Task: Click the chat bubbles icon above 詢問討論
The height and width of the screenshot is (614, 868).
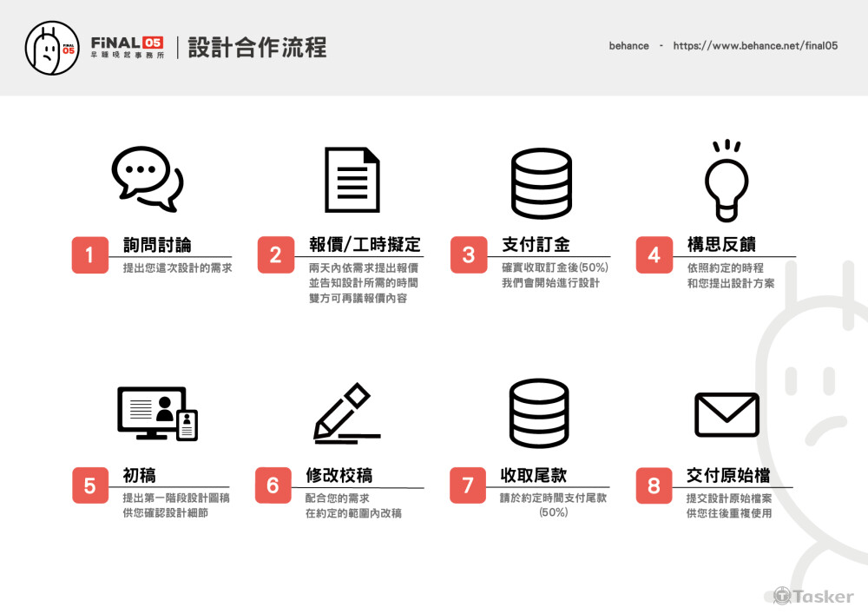Action: [148, 178]
